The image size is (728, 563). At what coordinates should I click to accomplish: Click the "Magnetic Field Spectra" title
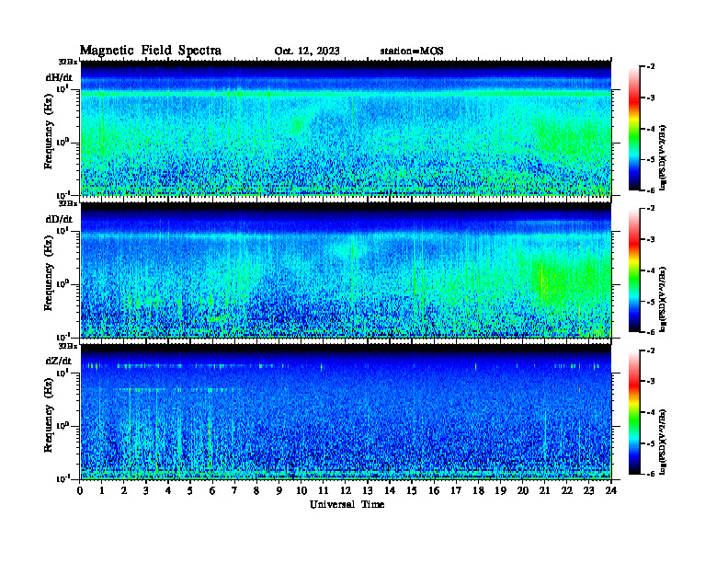(x=150, y=51)
